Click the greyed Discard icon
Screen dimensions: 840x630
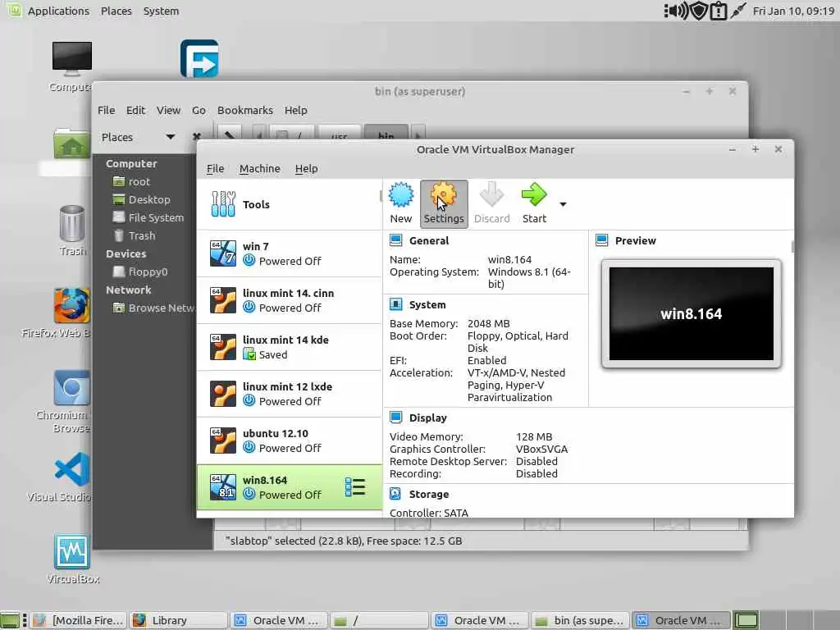[491, 194]
